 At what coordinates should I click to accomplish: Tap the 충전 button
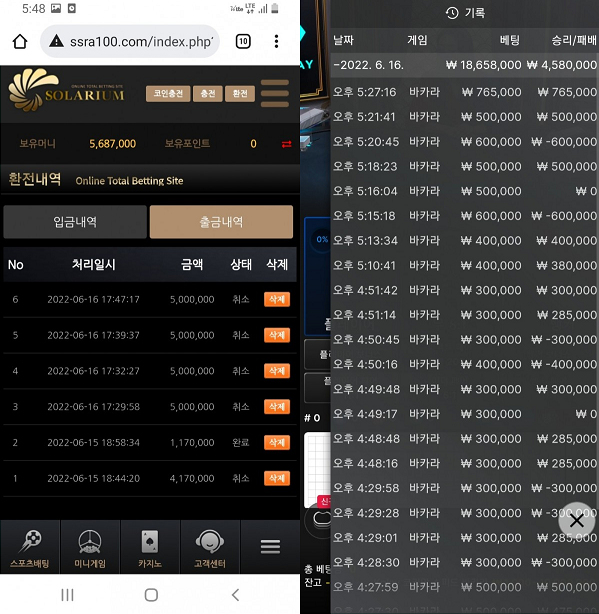click(x=208, y=94)
